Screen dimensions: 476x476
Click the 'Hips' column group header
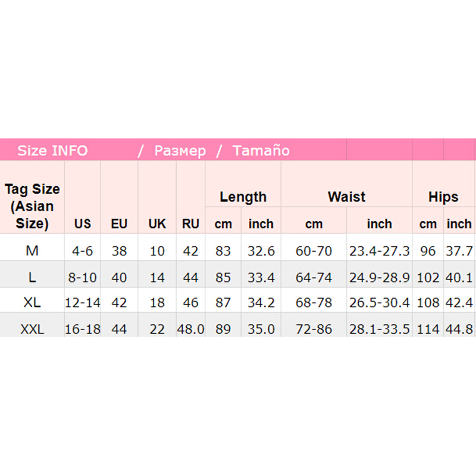tap(443, 197)
